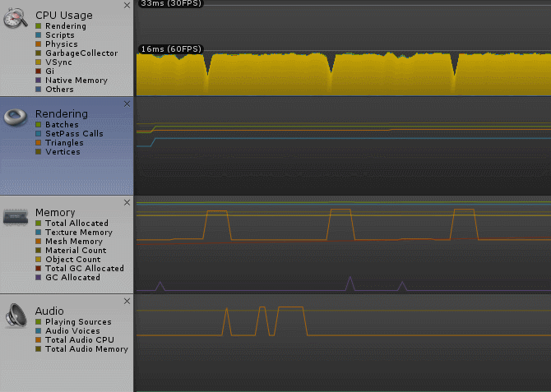Toggle the Mesh Memory color swatch
This screenshot has height=392, width=551.
[39, 242]
